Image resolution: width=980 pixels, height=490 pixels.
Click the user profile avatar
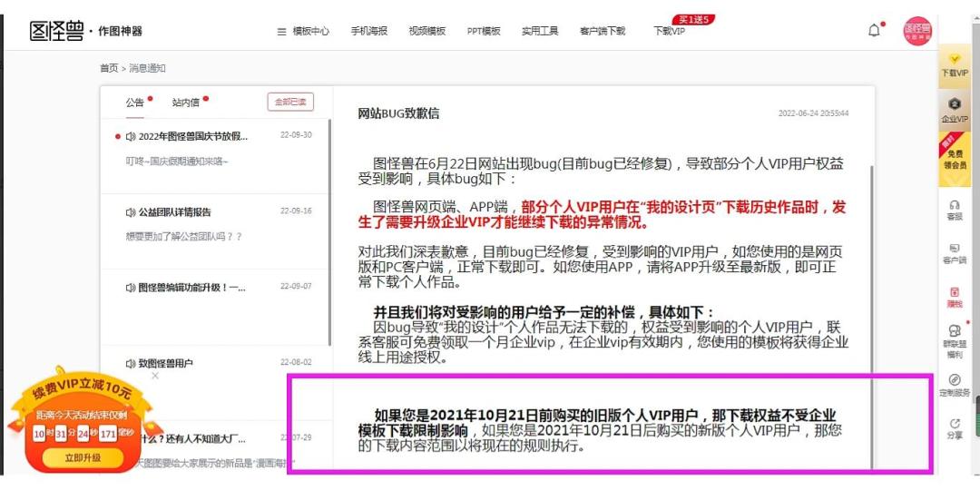[916, 31]
